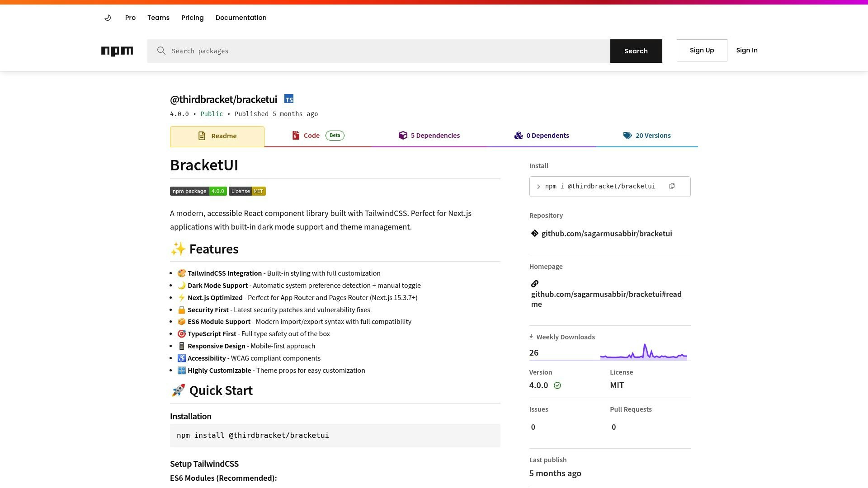Click the Sign In link
This screenshot has width=868, height=488.
(747, 50)
